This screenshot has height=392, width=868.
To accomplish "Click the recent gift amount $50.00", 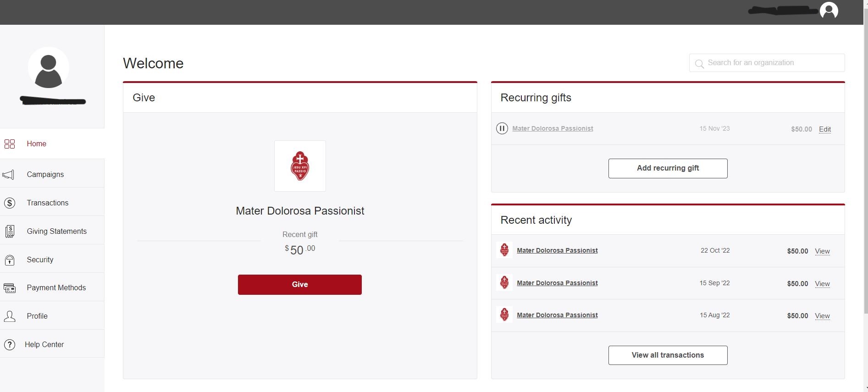I will [300, 250].
